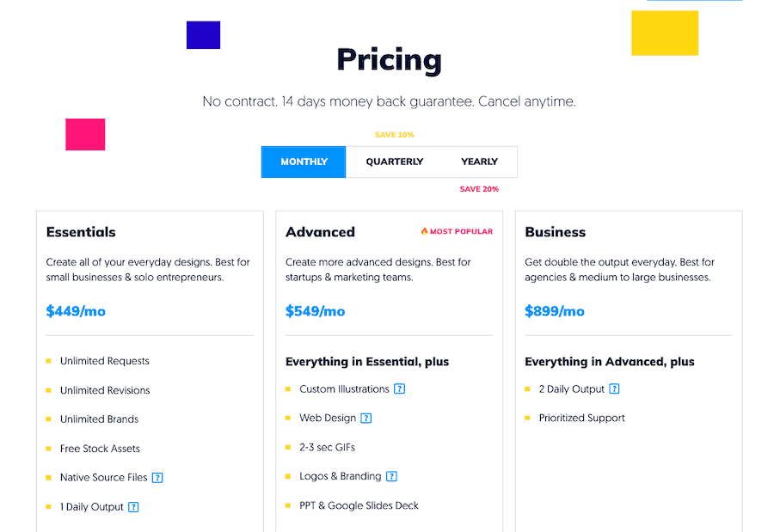The height and width of the screenshot is (532, 774).
Task: Click the Business plan heading
Action: pos(556,232)
